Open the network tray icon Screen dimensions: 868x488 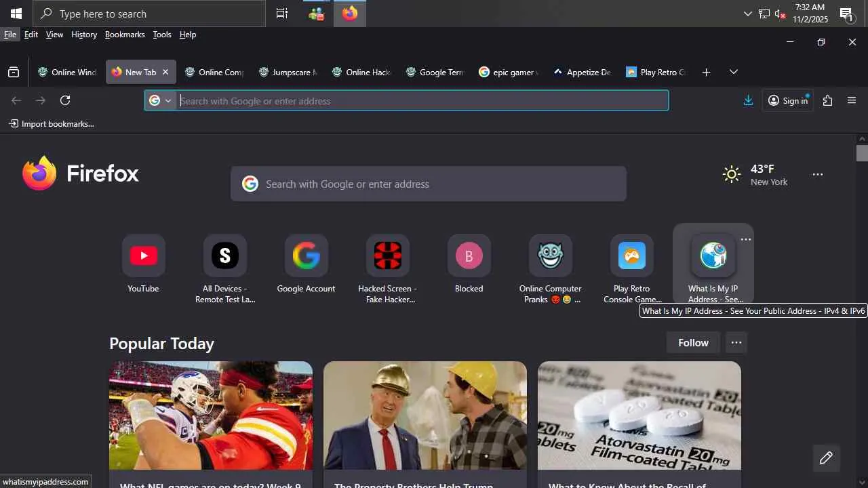click(764, 14)
